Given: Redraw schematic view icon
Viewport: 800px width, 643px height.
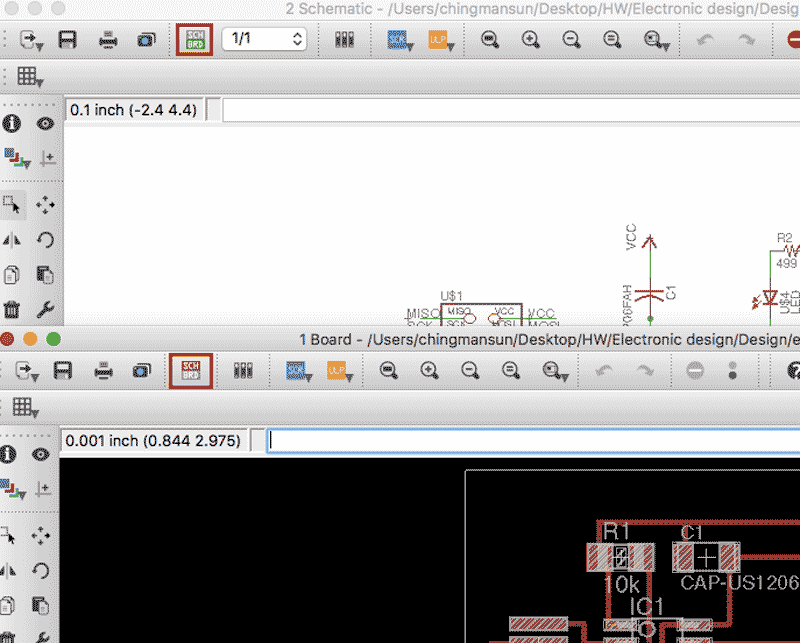Looking at the screenshot, I should click(x=612, y=39).
